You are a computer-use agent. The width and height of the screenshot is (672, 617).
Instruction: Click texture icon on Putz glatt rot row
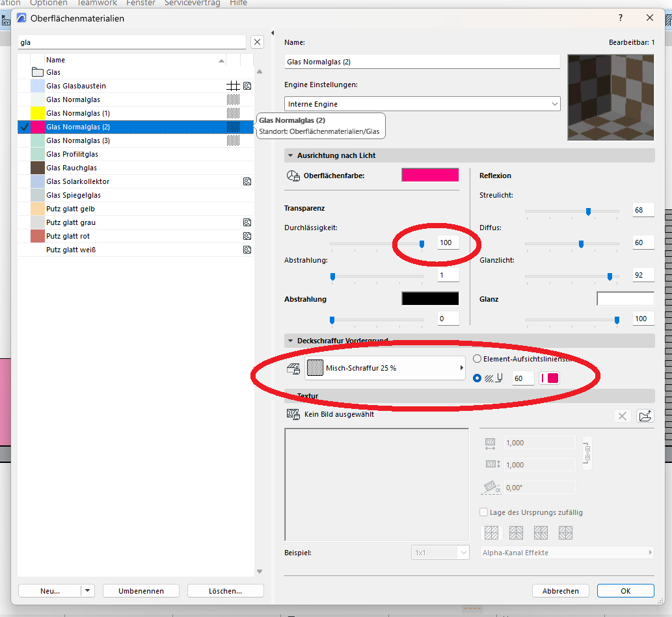[x=247, y=236]
